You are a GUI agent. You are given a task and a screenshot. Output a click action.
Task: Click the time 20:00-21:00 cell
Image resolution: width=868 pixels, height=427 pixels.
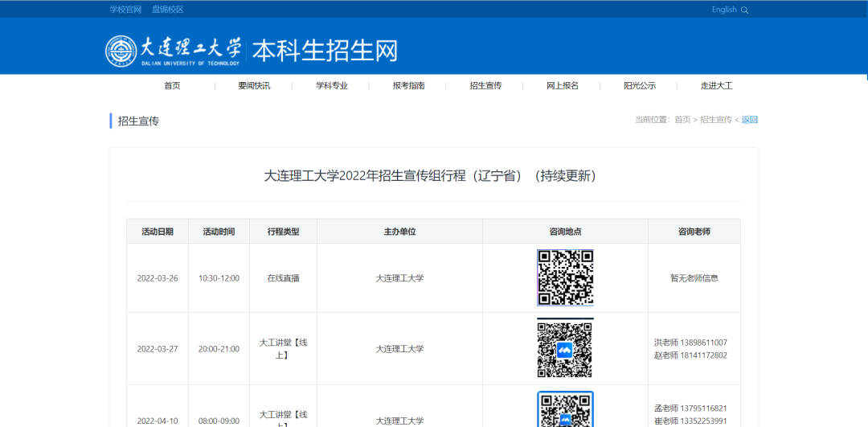click(219, 349)
